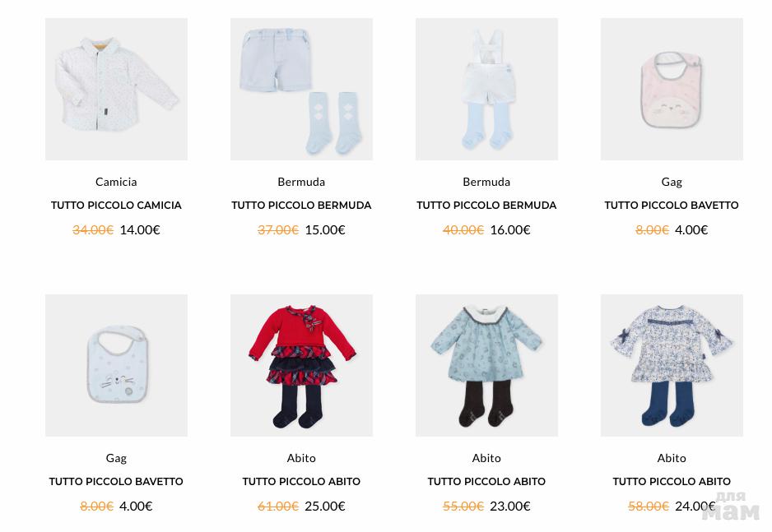The image size is (772, 532).
Task: Open the light blue bib product image
Action: [116, 365]
